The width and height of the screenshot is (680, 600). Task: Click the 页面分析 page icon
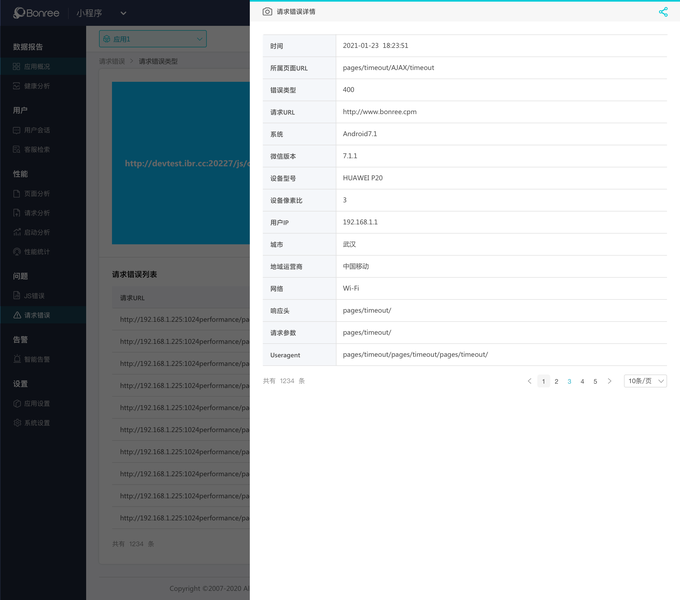16,193
